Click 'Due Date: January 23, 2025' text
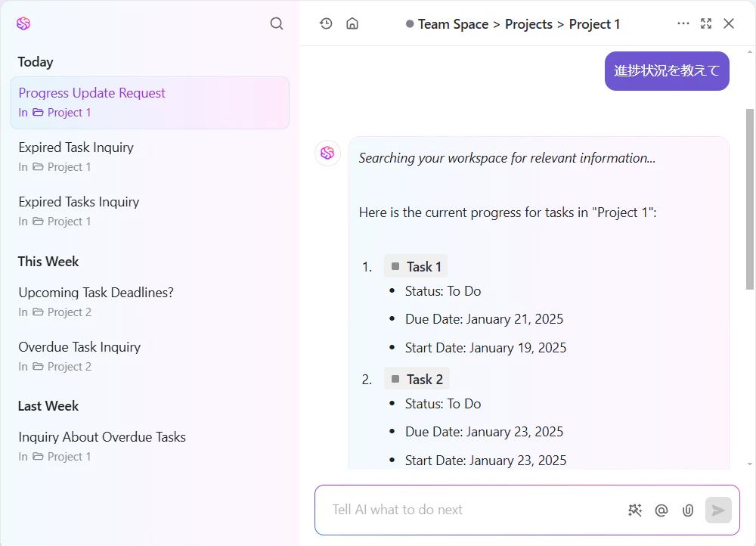 (484, 432)
